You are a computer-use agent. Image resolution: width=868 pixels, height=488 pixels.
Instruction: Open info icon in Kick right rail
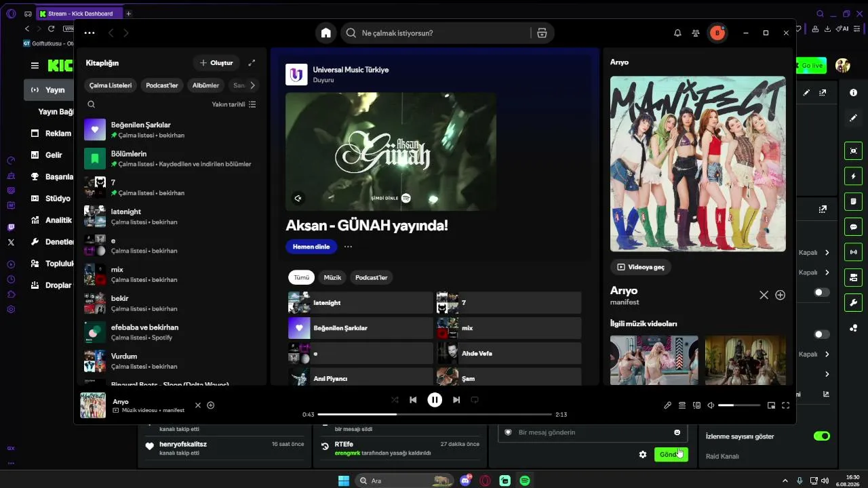853,93
